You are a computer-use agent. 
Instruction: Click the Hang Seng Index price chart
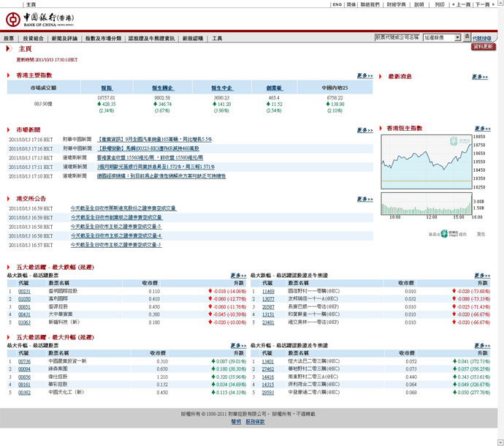pos(427,162)
